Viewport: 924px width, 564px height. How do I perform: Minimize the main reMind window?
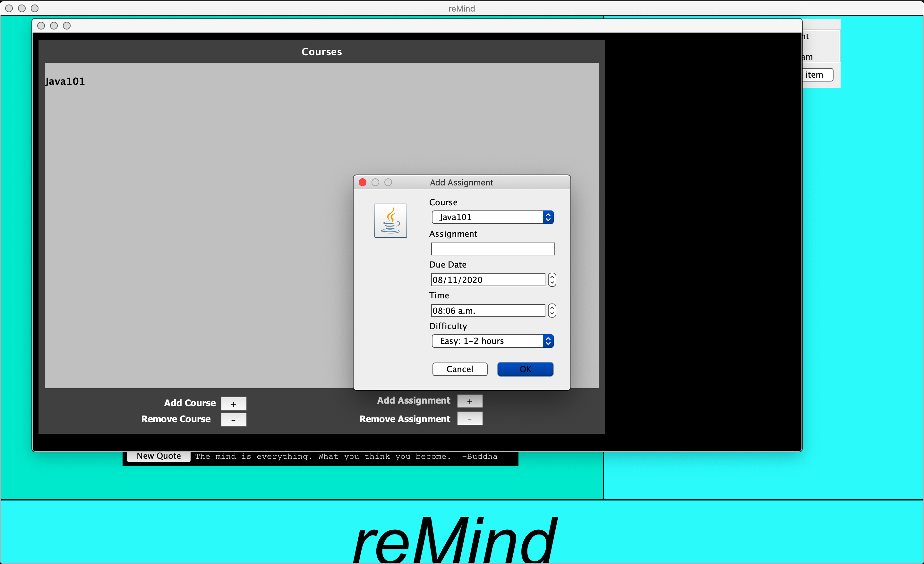(x=22, y=8)
